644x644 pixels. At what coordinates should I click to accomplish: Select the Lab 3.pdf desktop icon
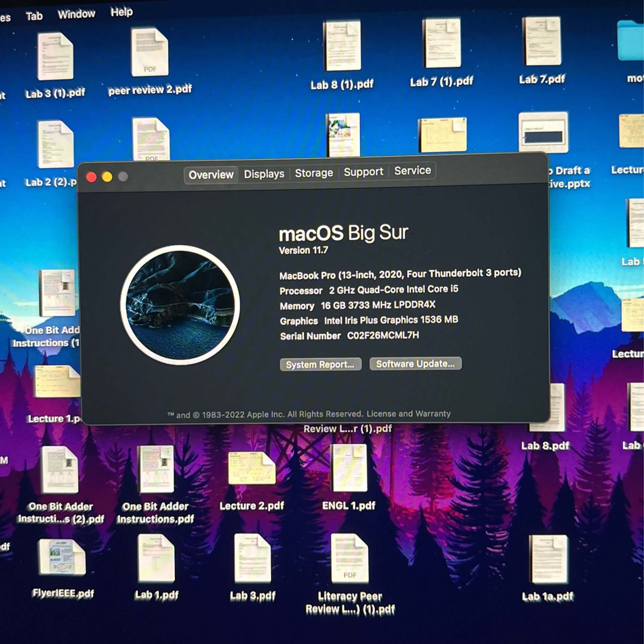(x=253, y=558)
